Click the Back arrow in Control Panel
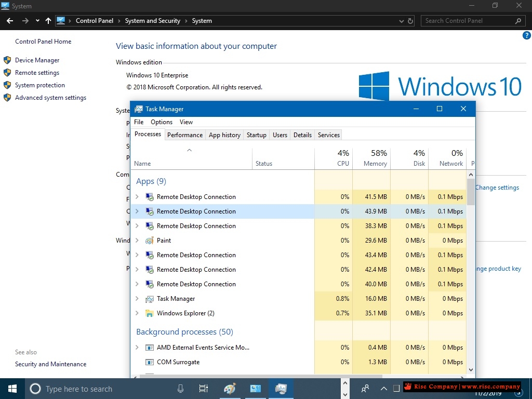This screenshot has height=399, width=532. point(10,21)
